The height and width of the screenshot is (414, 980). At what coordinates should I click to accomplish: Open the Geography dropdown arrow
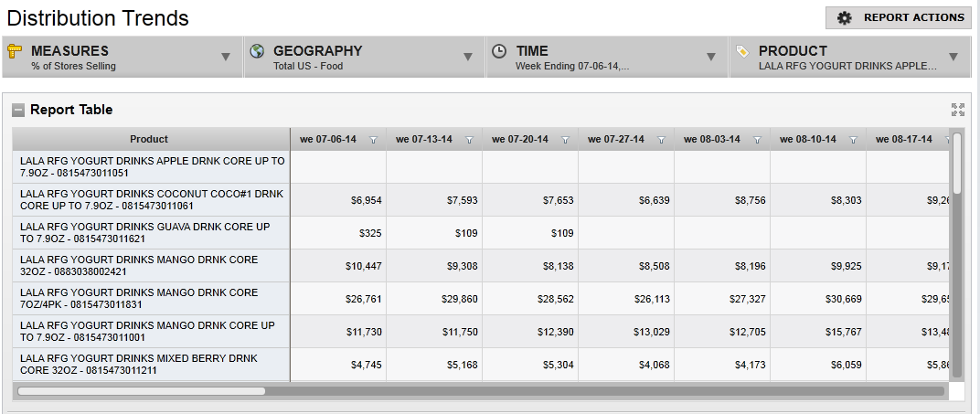tap(468, 58)
